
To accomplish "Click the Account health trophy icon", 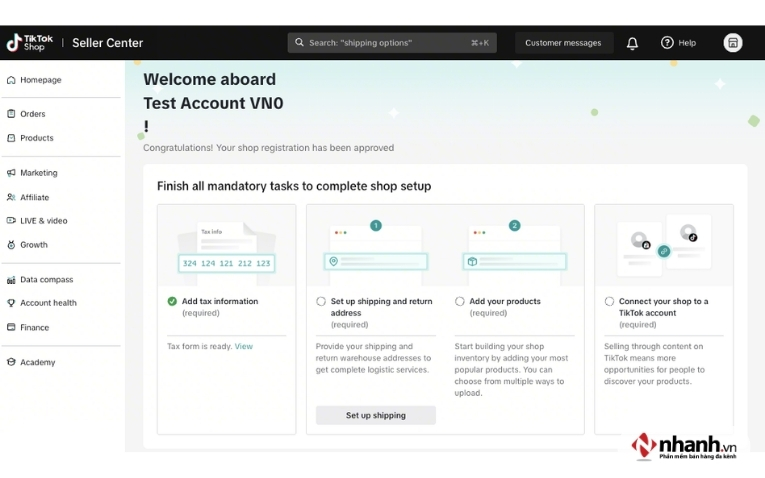I will click(11, 303).
